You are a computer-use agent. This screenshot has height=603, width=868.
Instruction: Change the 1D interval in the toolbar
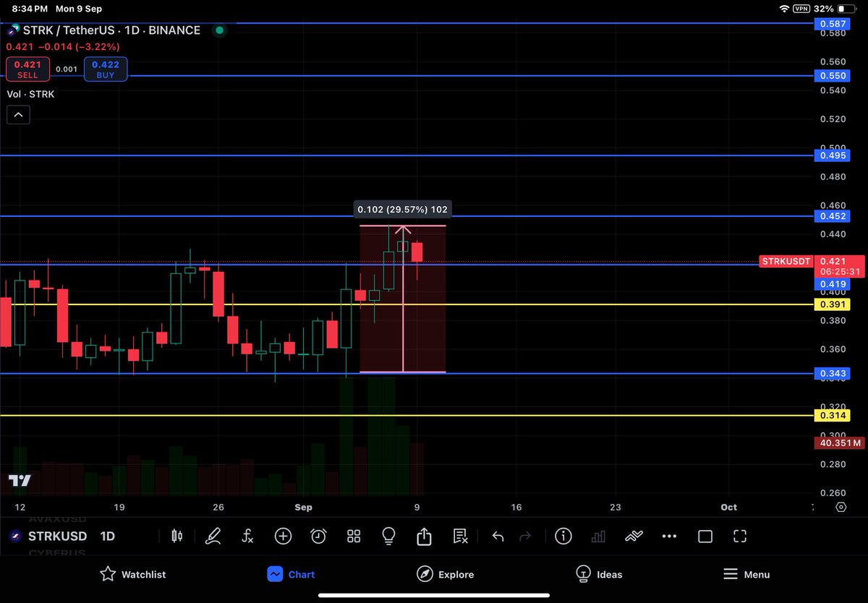coord(107,536)
